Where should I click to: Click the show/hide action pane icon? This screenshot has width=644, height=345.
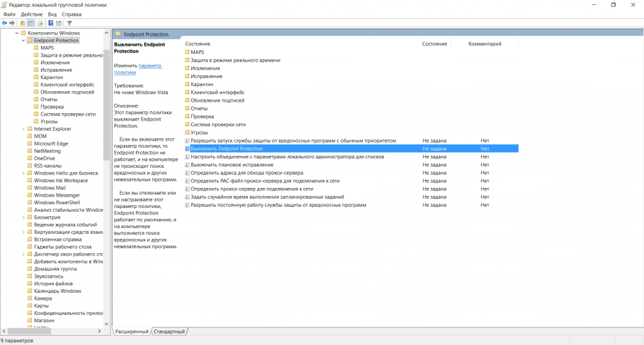[58, 23]
